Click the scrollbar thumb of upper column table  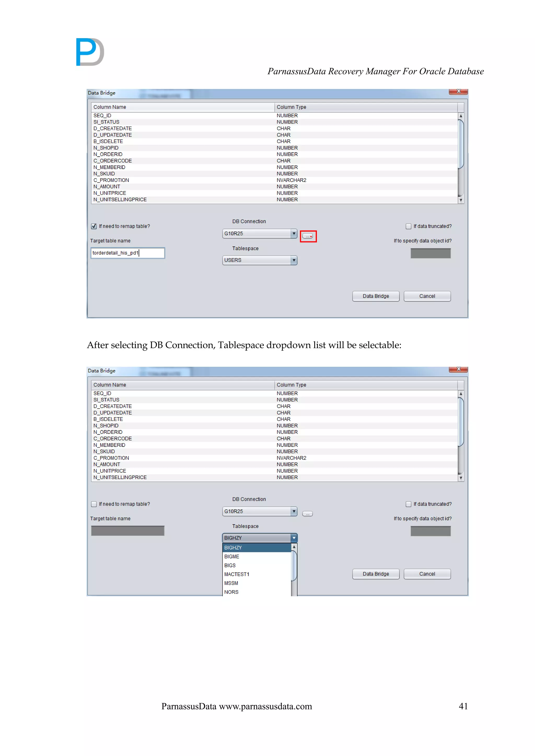[x=461, y=144]
